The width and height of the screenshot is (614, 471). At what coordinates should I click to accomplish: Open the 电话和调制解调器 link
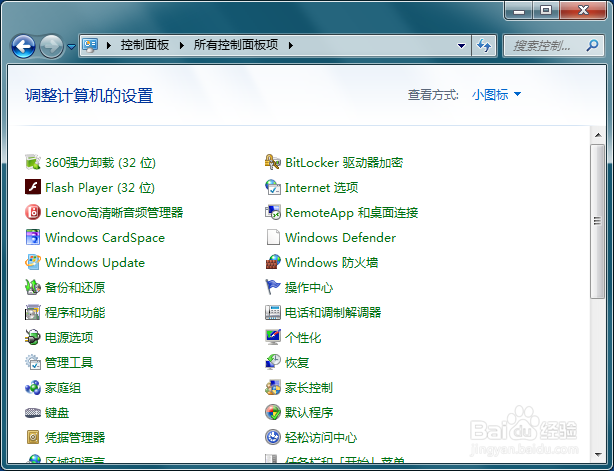pyautogui.click(x=333, y=313)
